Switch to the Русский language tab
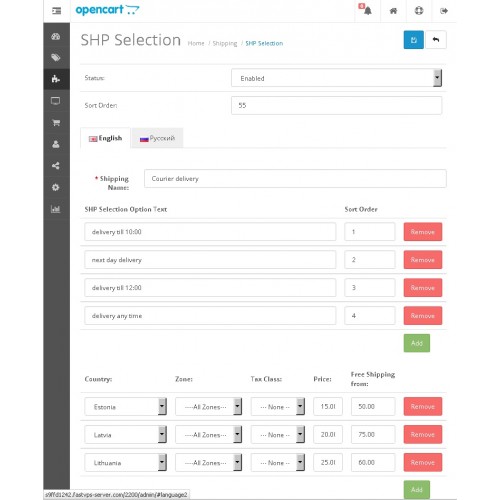This screenshot has height=500, width=500. tap(157, 138)
